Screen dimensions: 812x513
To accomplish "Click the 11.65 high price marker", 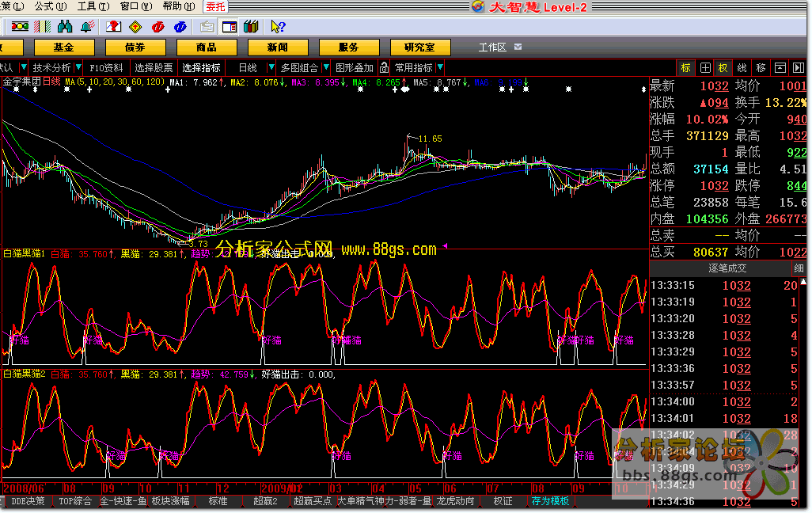I will 430,139.
